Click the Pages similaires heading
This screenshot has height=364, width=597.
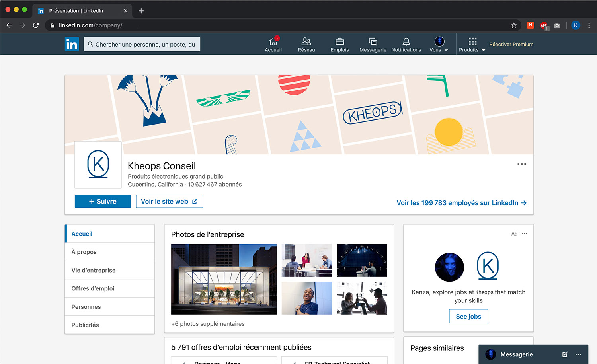tap(437, 348)
